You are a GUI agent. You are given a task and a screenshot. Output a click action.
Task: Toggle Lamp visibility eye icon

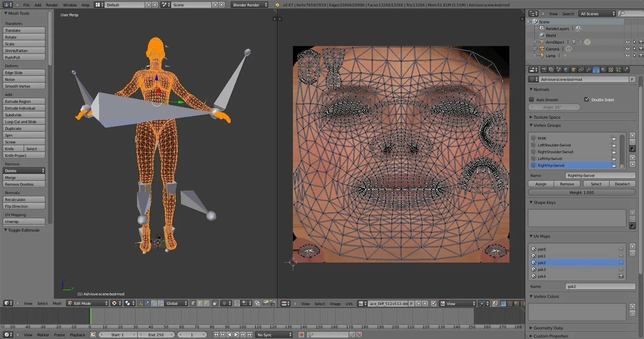point(627,56)
